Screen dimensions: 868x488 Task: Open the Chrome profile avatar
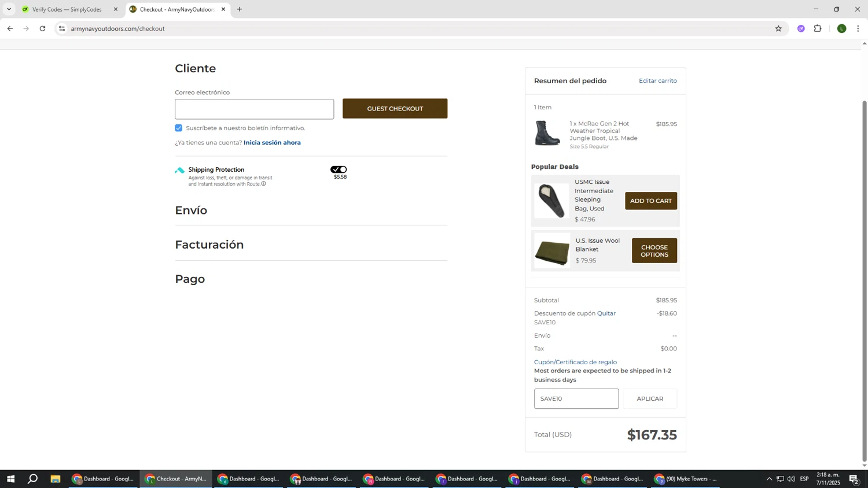pyautogui.click(x=841, y=28)
